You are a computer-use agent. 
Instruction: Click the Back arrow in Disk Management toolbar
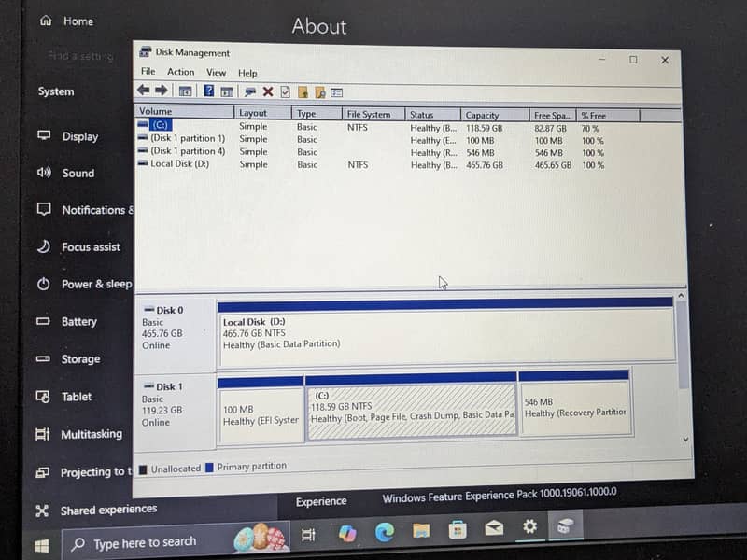[x=144, y=90]
